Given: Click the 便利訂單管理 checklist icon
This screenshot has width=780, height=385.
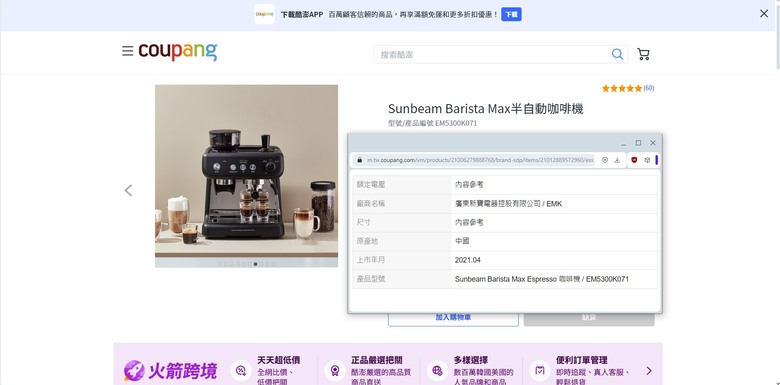Looking at the screenshot, I should [x=540, y=371].
